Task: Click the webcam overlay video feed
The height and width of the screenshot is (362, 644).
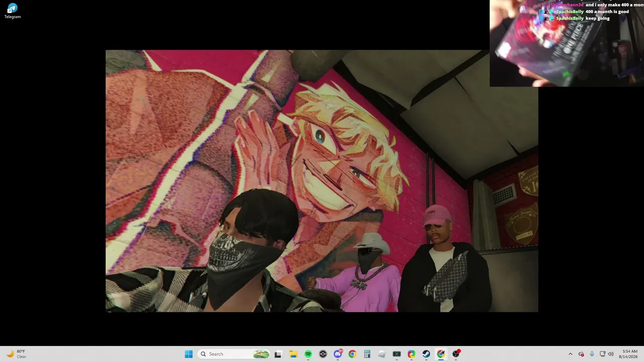Action: [x=567, y=43]
